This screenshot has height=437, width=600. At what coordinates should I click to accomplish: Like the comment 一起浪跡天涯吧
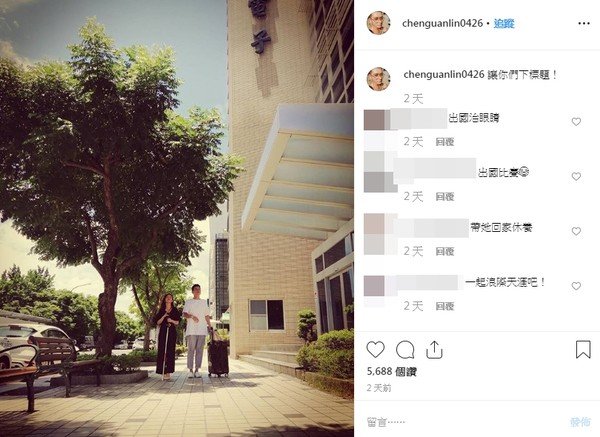tap(576, 286)
